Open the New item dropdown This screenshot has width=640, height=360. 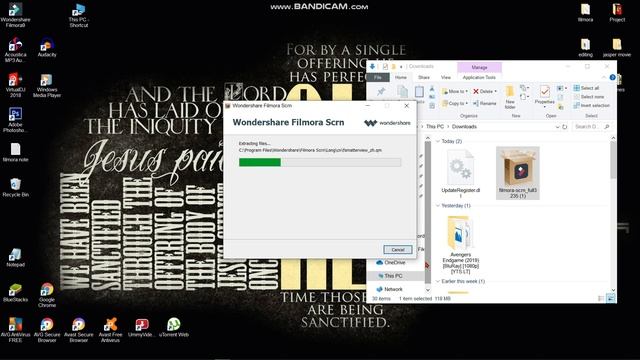tap(524, 88)
